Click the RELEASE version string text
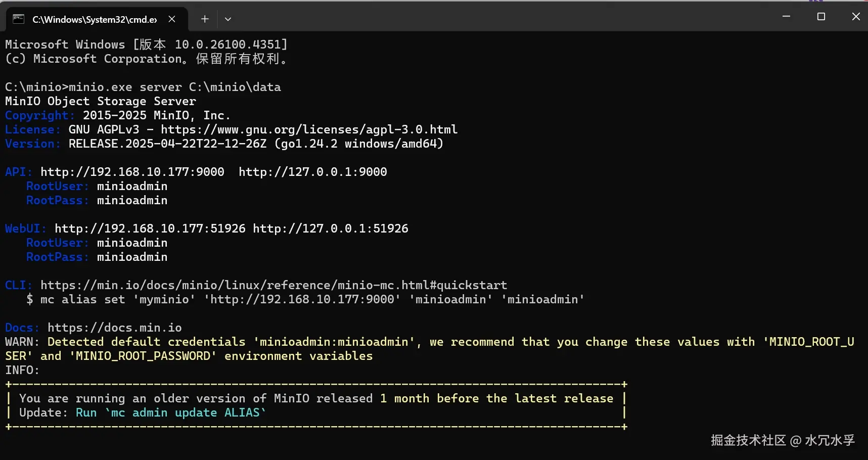 pos(167,144)
